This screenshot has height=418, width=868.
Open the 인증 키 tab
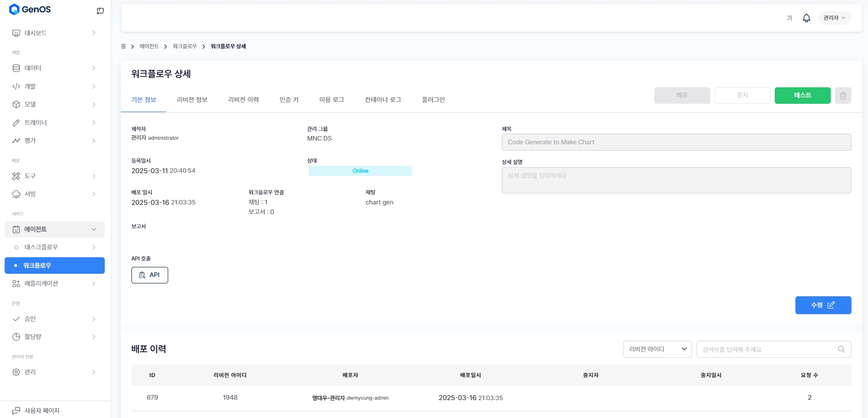click(289, 100)
